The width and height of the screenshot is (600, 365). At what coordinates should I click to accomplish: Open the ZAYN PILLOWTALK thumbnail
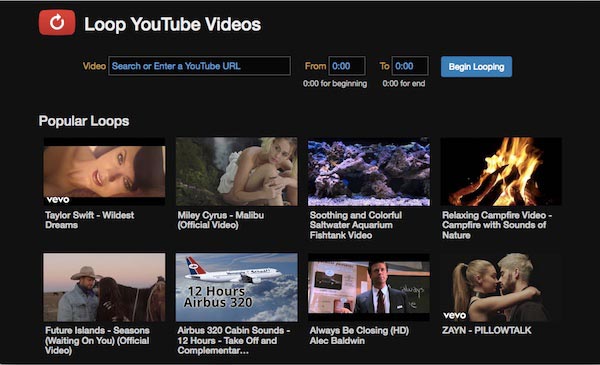click(x=501, y=287)
